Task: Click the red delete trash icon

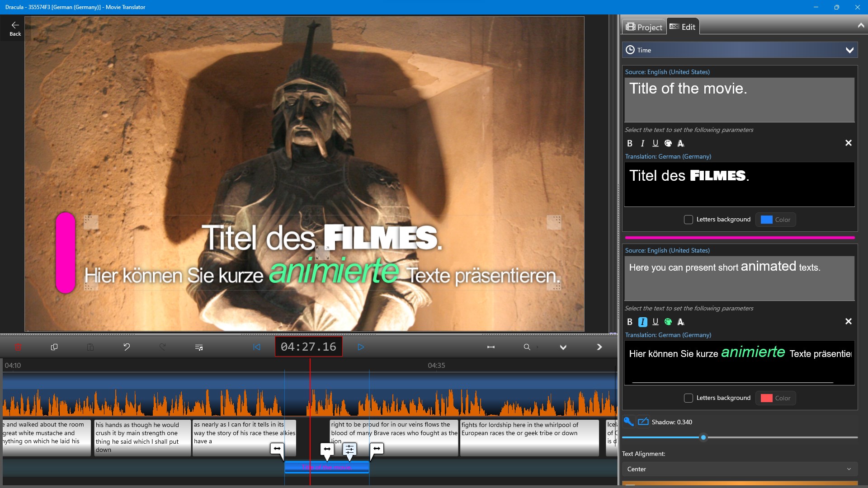Action: coord(18,347)
